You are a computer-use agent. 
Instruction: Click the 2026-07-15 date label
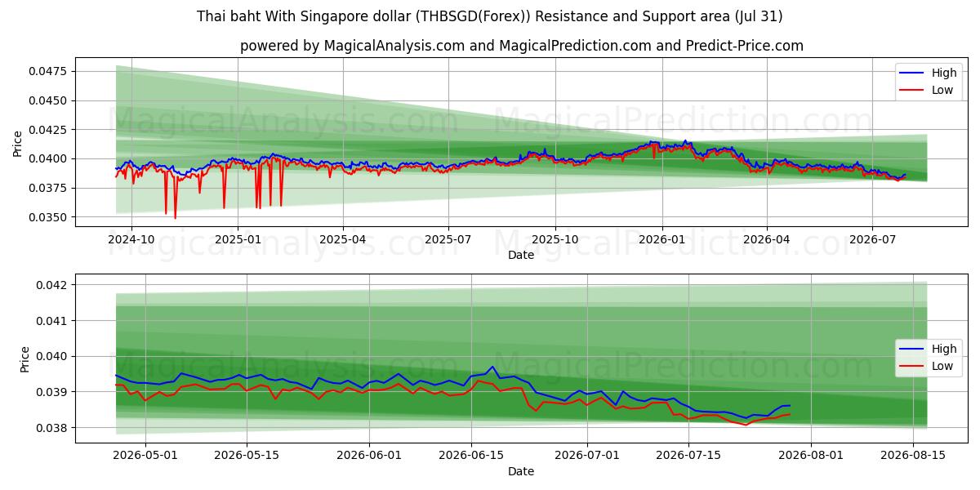pos(688,457)
